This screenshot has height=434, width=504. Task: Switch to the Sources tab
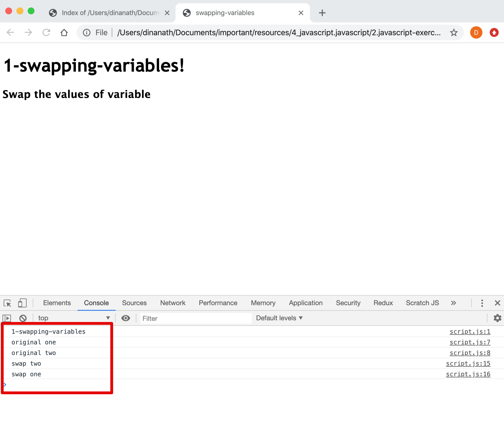134,303
